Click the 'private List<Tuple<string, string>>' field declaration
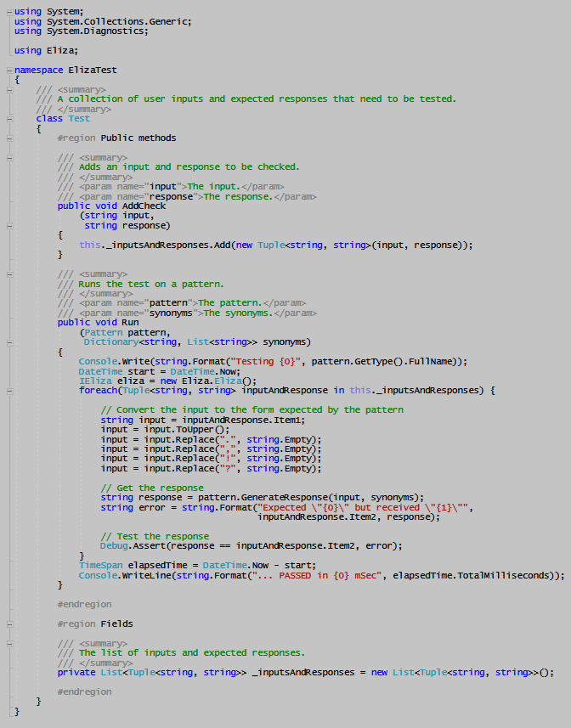The image size is (571, 728). 306,672
